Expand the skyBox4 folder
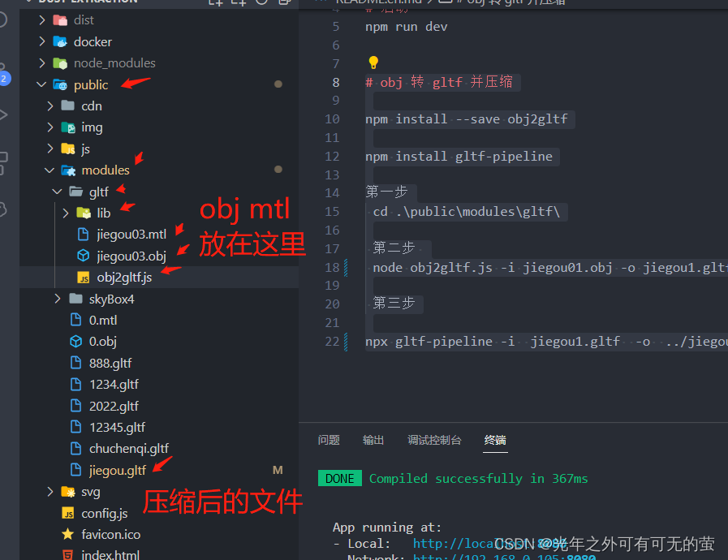This screenshot has height=560, width=728. point(57,298)
